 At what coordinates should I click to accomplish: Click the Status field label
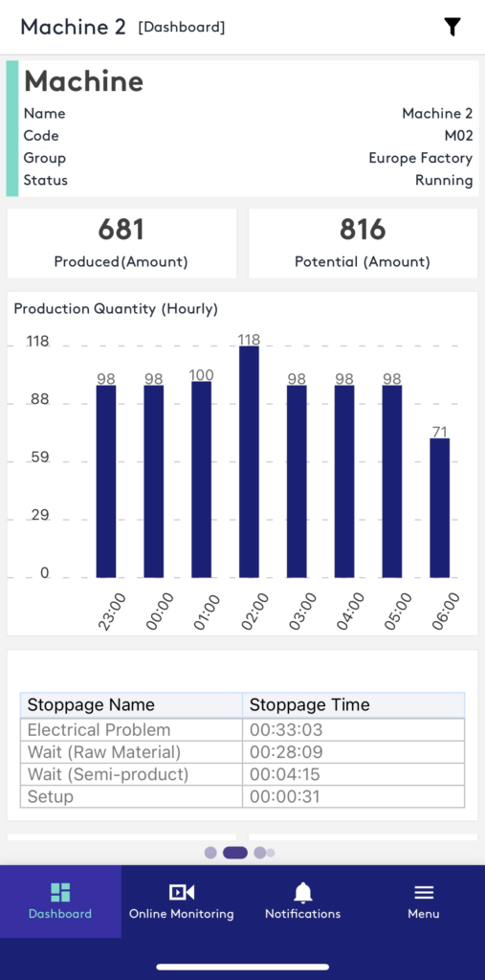[x=46, y=181]
